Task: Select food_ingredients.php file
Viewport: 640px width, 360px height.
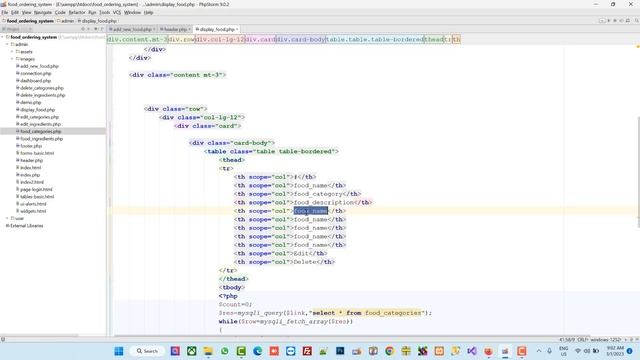Action: (41, 139)
